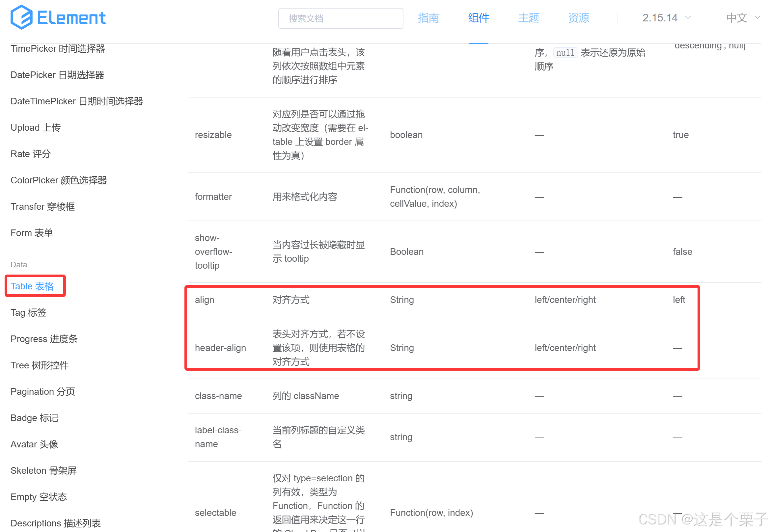Go to Badge 标记
770x532 pixels.
pos(34,418)
